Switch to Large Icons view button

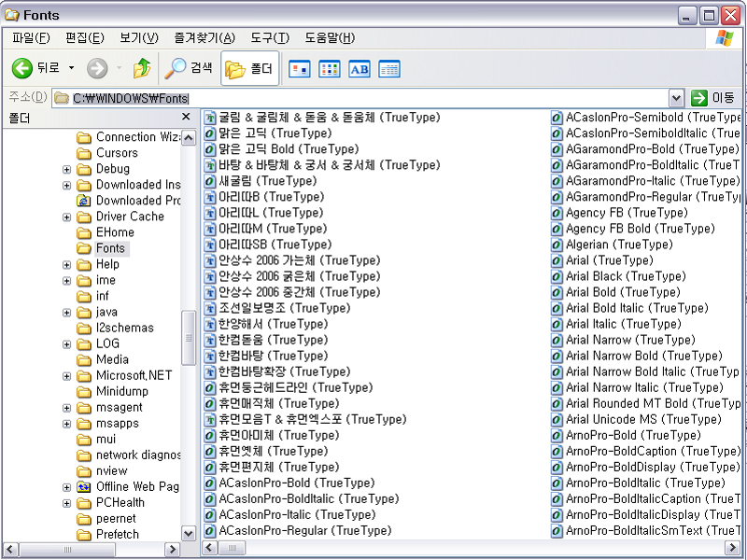(x=300, y=69)
